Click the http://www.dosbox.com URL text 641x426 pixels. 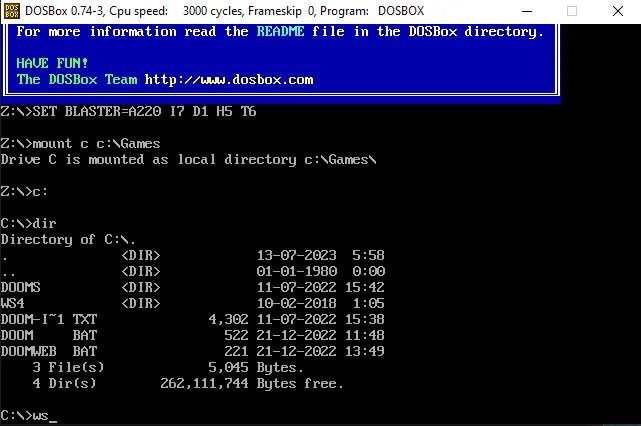tap(229, 79)
